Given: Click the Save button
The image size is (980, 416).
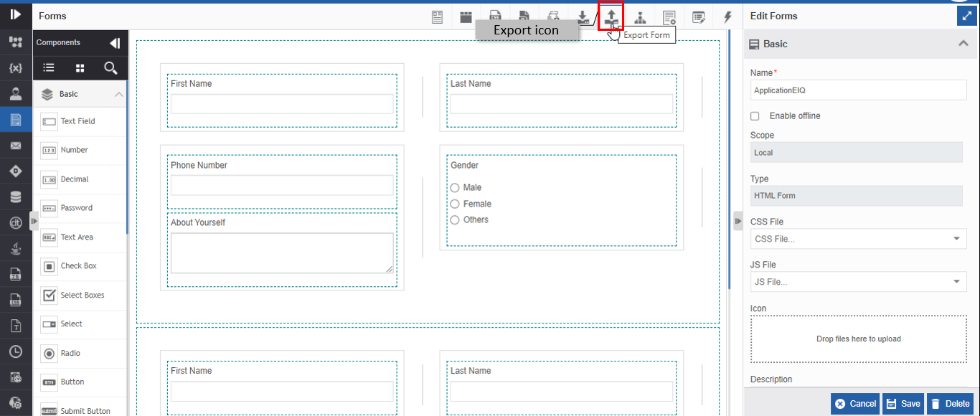Looking at the screenshot, I should 903,404.
